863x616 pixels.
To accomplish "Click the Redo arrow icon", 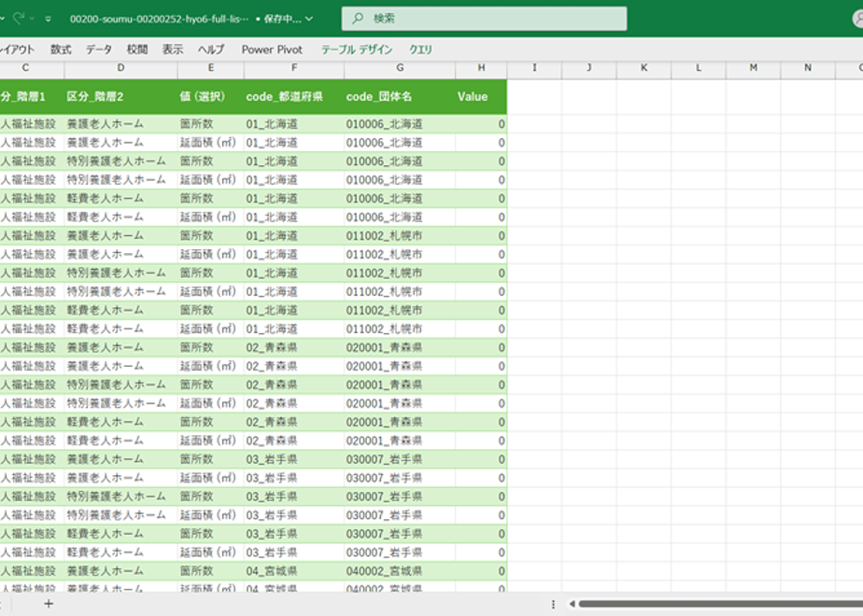I will pyautogui.click(x=19, y=18).
